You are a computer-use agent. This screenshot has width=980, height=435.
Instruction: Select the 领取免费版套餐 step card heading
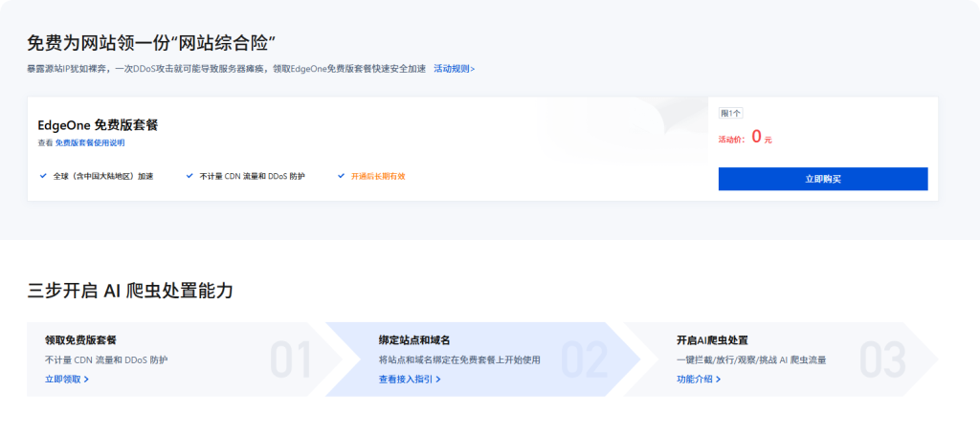tap(80, 340)
